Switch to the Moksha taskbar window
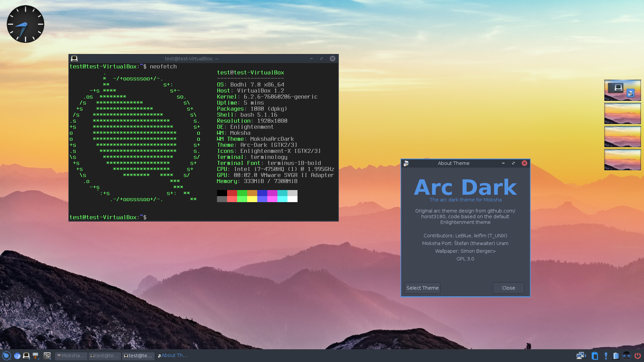Screen dimensions: 644x362 click(x=71, y=356)
